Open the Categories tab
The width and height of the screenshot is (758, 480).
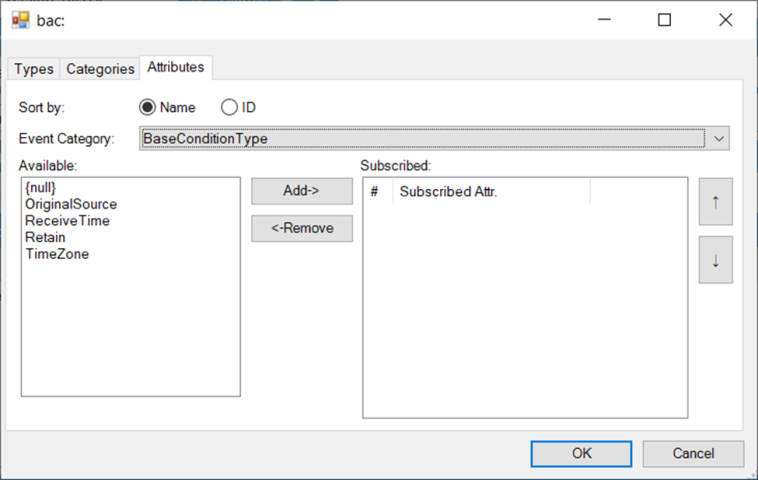click(x=100, y=69)
